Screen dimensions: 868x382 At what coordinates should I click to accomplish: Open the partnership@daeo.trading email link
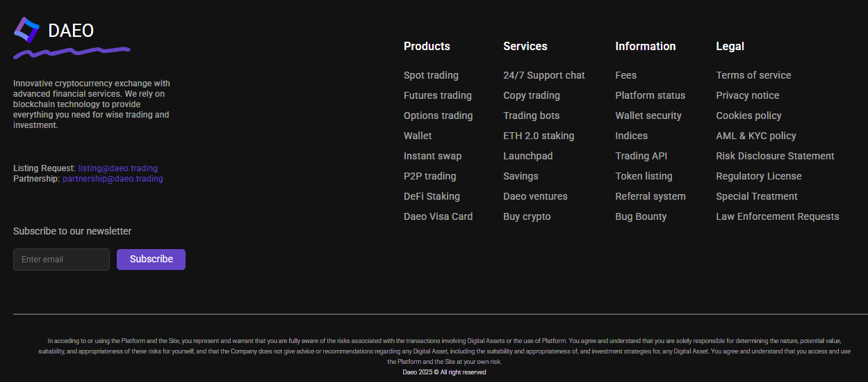(113, 179)
